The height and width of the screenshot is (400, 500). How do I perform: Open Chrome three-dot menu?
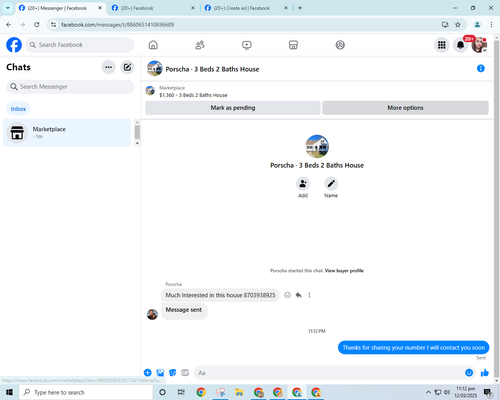[491, 25]
